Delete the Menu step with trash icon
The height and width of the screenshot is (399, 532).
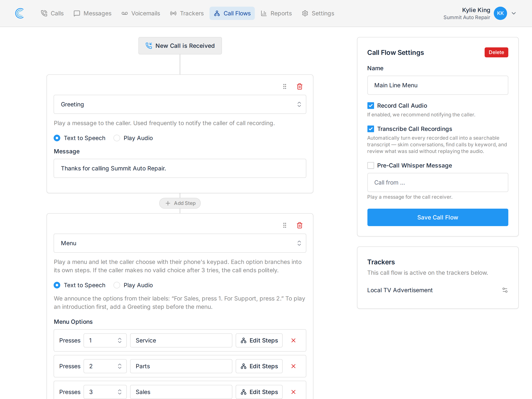pyautogui.click(x=299, y=225)
